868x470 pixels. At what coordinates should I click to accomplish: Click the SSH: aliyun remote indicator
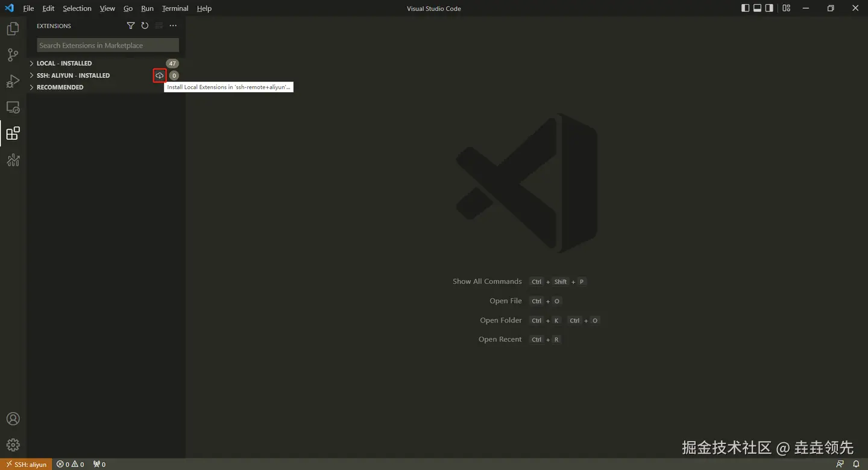click(27, 464)
